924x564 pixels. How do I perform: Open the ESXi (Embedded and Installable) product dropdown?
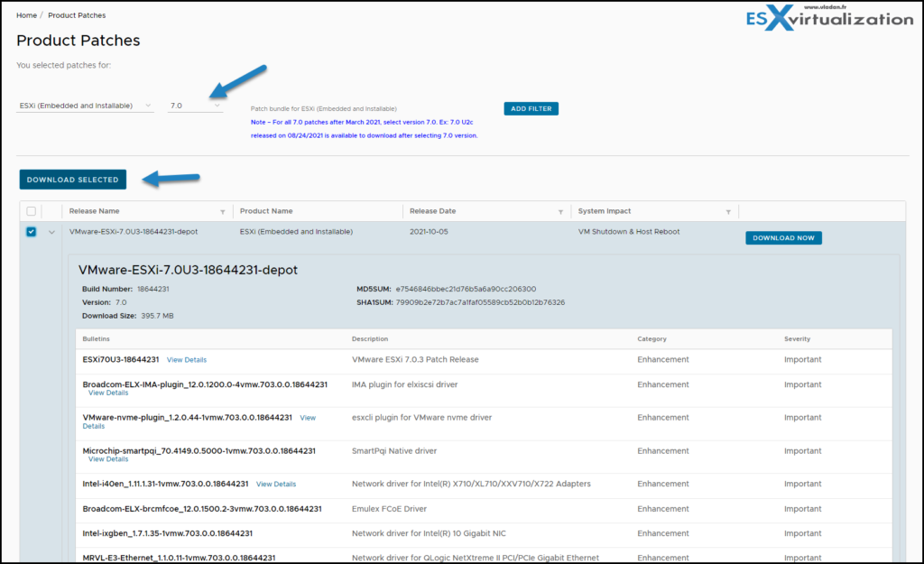(x=86, y=105)
